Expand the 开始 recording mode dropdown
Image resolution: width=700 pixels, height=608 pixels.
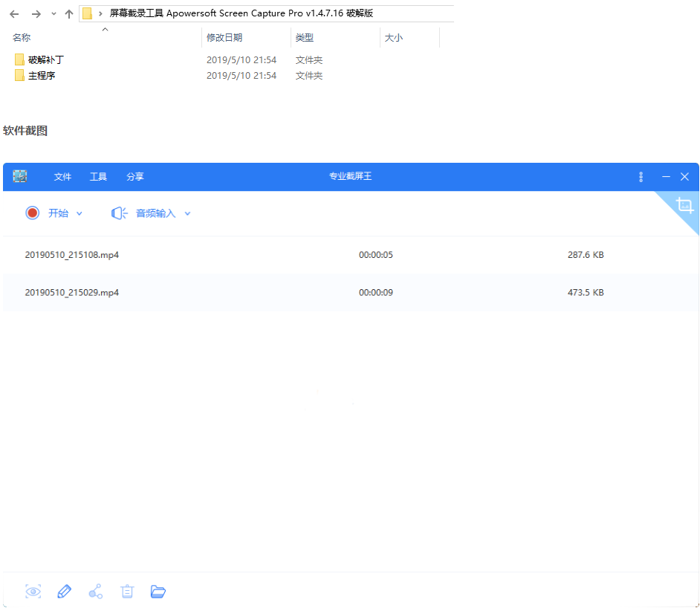tap(80, 213)
